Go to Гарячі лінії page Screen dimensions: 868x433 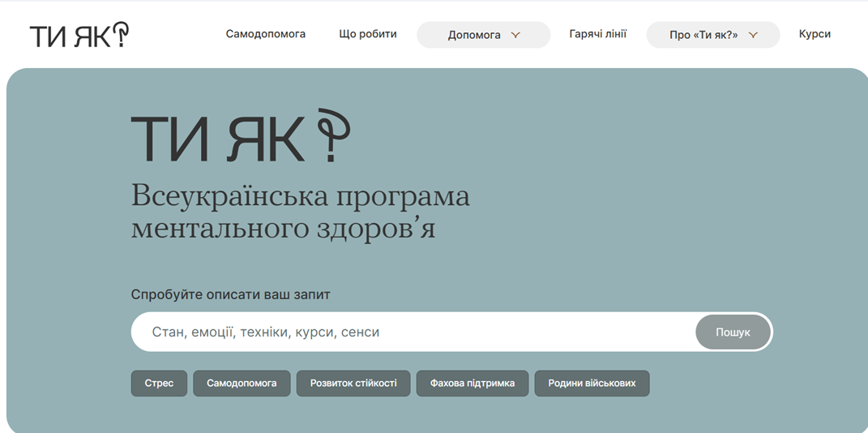[x=598, y=34]
